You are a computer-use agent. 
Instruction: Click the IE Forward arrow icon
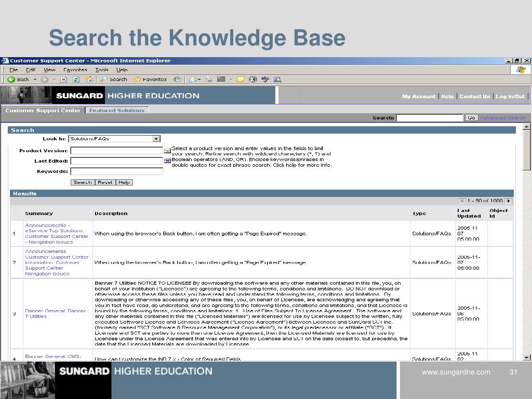pyautogui.click(x=44, y=79)
